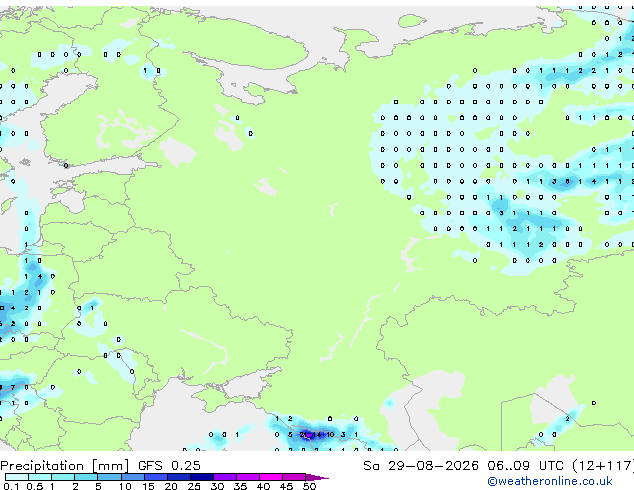Click the legend arrow for values above 50
This screenshot has height=490, width=634.
tap(317, 478)
